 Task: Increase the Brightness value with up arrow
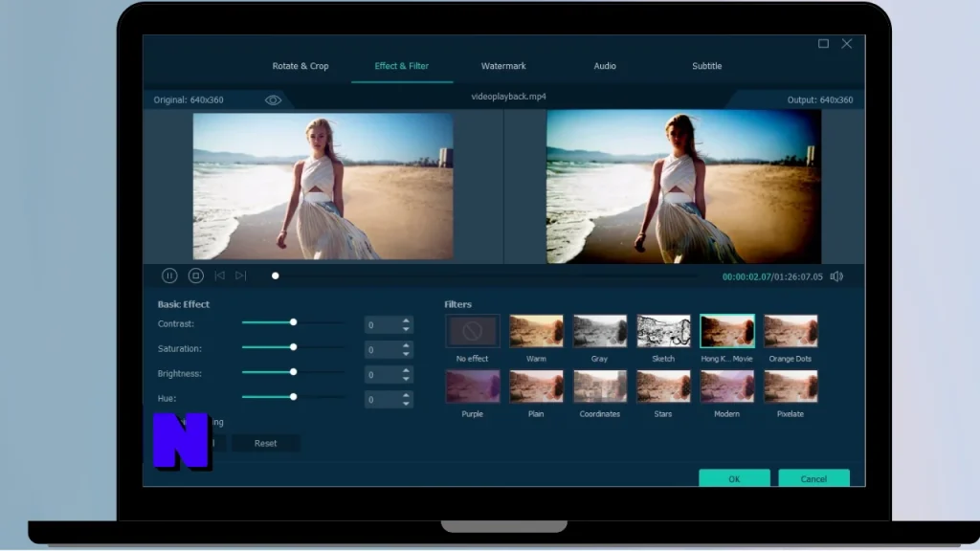tap(406, 371)
